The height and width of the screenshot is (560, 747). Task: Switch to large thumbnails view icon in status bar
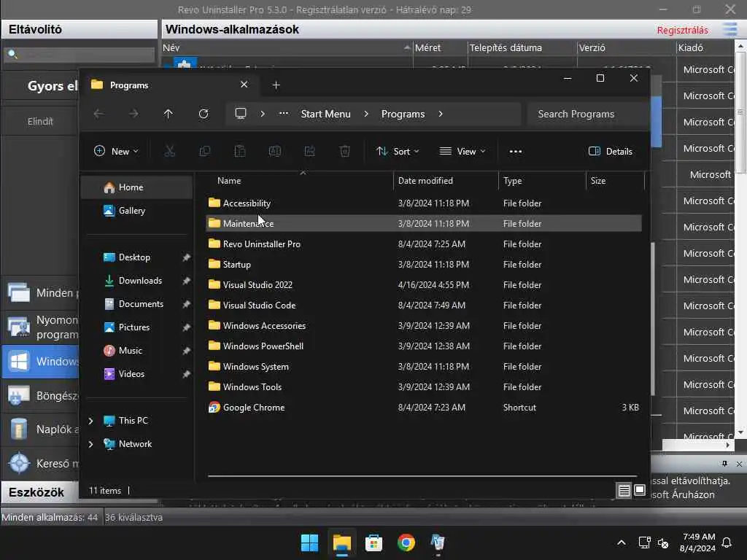tap(640, 491)
